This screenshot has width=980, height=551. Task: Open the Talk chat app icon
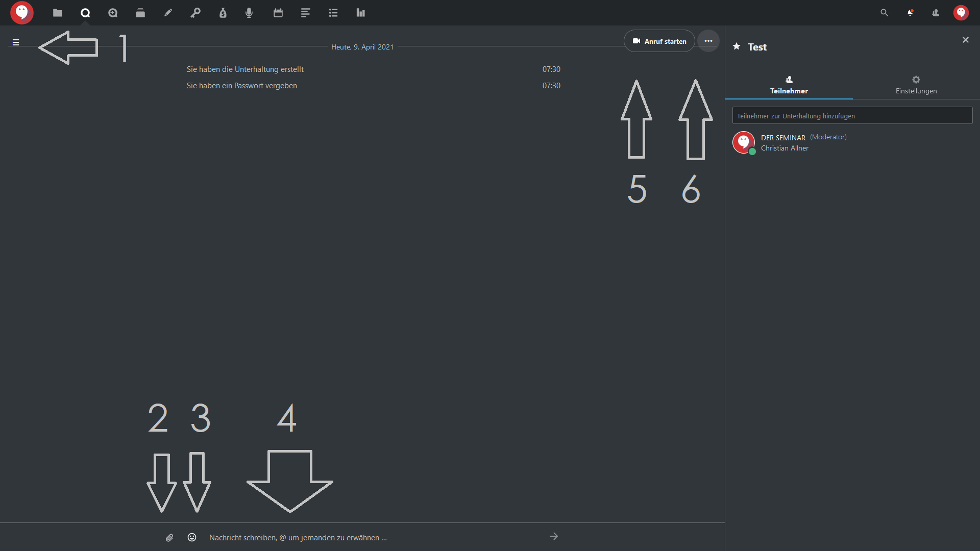pyautogui.click(x=85, y=13)
